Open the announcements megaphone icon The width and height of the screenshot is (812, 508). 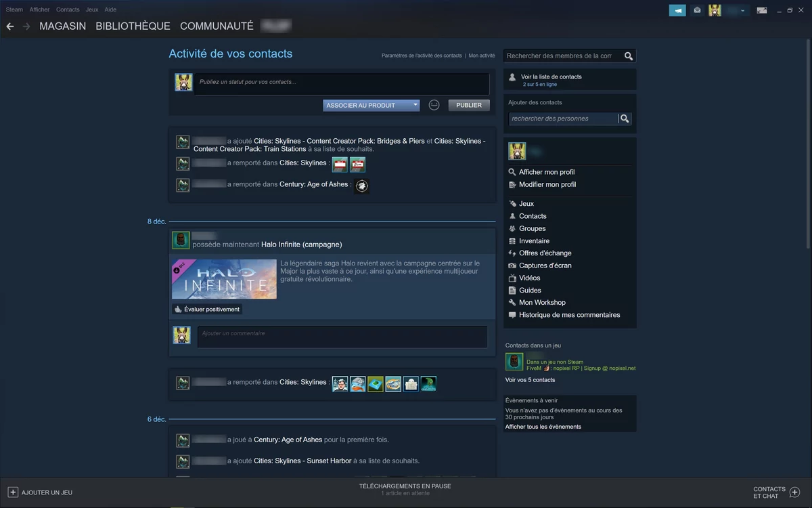pyautogui.click(x=677, y=10)
